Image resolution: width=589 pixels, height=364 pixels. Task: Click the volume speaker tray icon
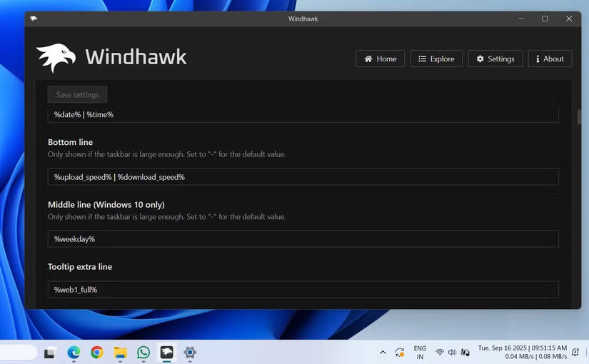(452, 353)
